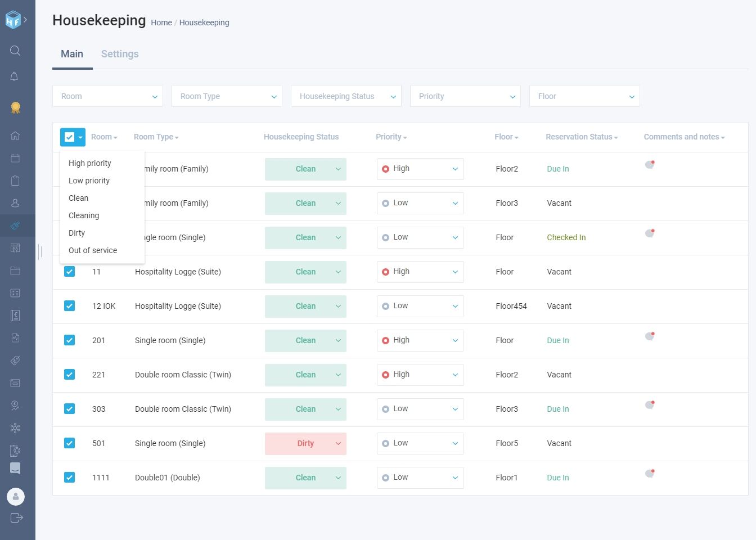Uncheck the checkbox for room 12 IOK

pyautogui.click(x=69, y=306)
